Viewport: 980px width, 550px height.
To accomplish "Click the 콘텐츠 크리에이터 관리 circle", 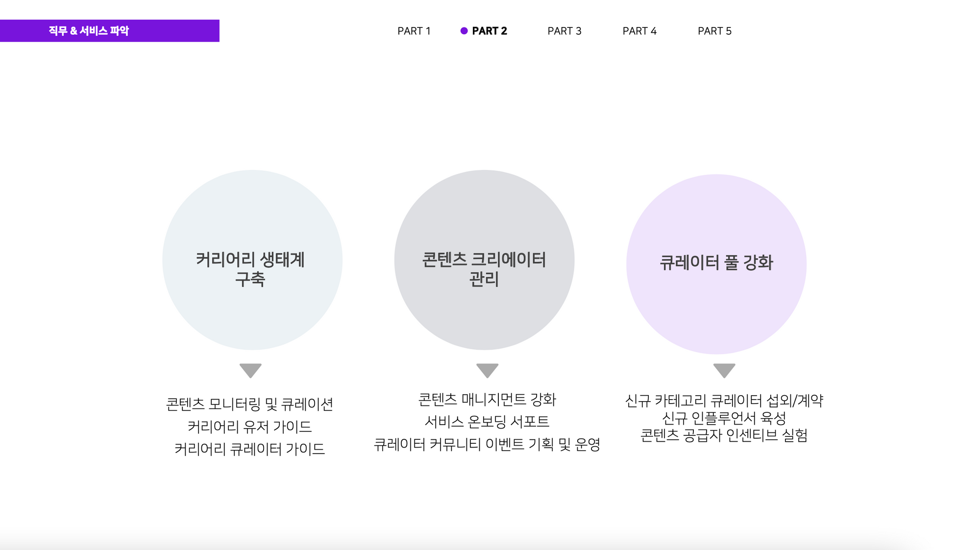I will [484, 260].
